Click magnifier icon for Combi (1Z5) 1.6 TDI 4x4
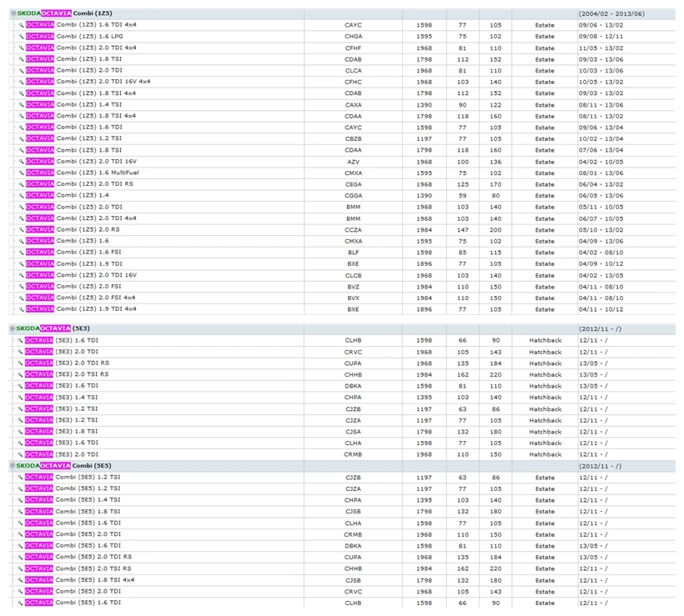The image size is (684, 616). [21, 25]
